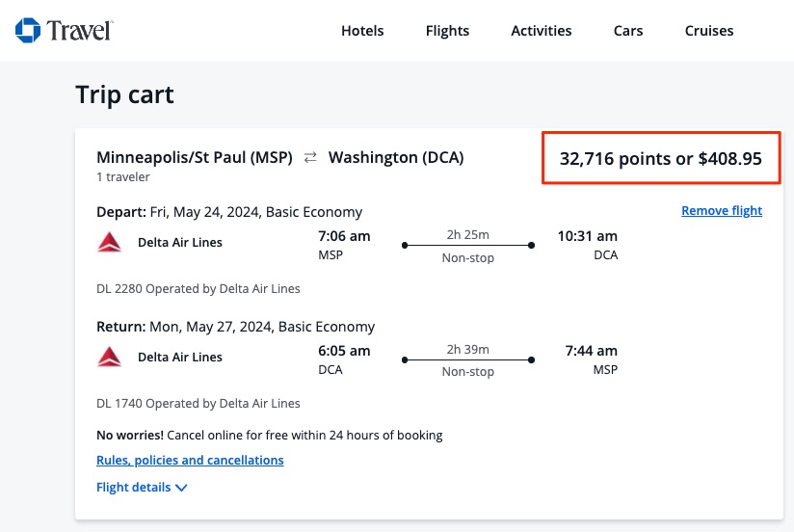Screen dimensions: 794x532
Task: Open the Flights menu item
Action: (447, 31)
